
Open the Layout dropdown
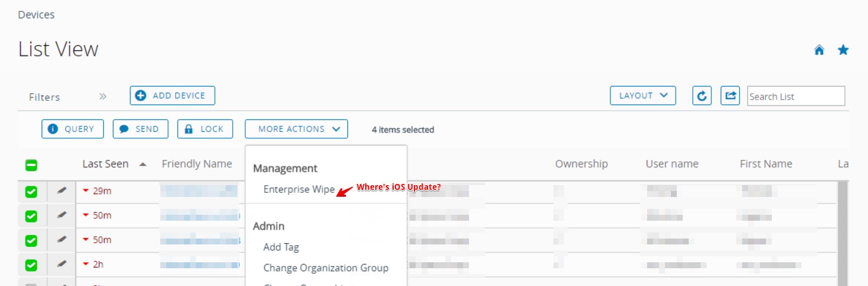tap(643, 96)
